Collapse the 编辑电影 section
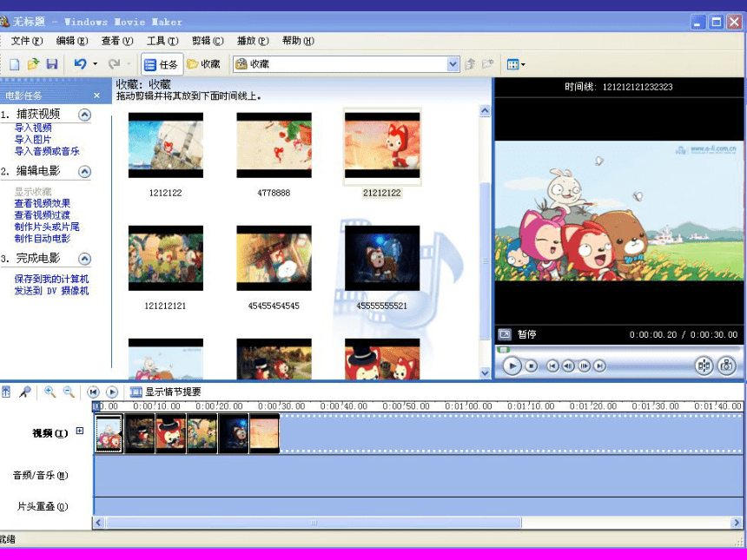Screen dimensions: 747x560 84,171
